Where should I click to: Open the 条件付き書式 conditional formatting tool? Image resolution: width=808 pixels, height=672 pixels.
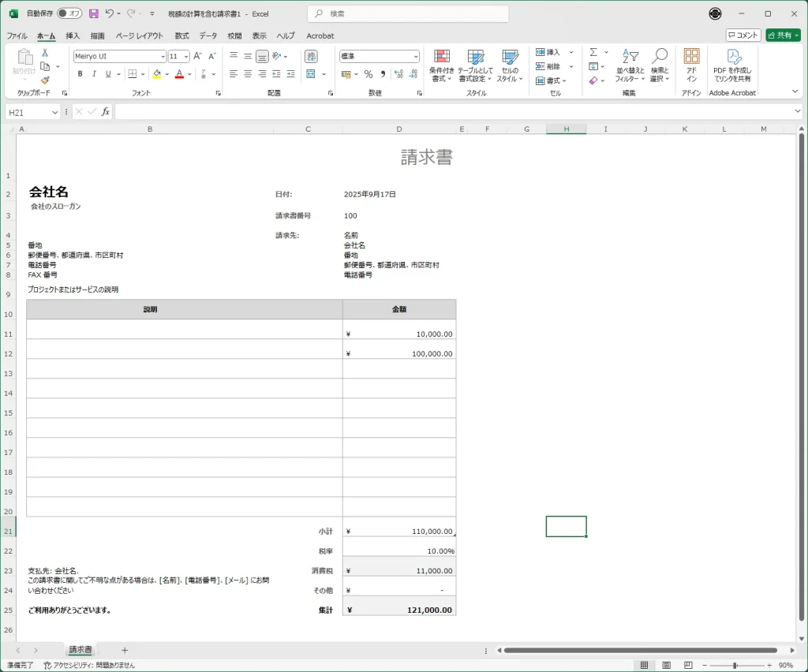coord(442,66)
